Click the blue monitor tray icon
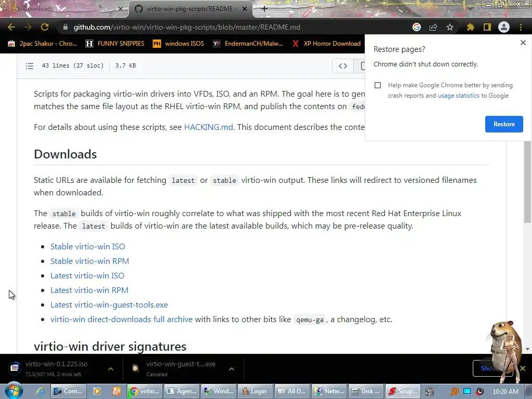 click(x=467, y=392)
